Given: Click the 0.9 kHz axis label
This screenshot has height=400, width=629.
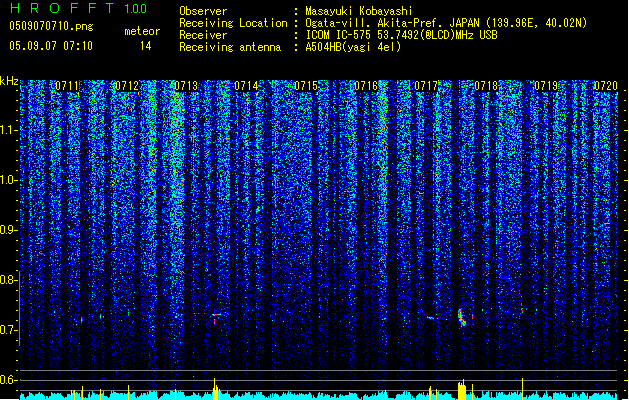Looking at the screenshot, I should point(8,230).
